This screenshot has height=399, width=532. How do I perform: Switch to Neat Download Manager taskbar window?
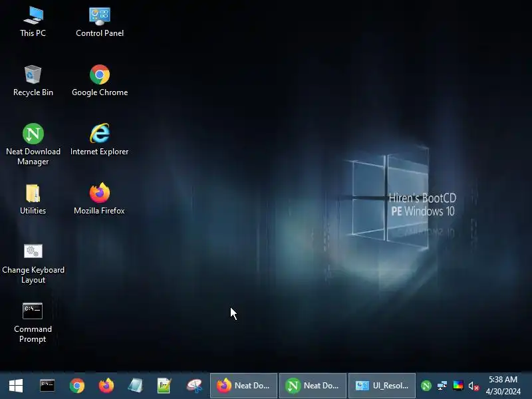[x=313, y=386]
